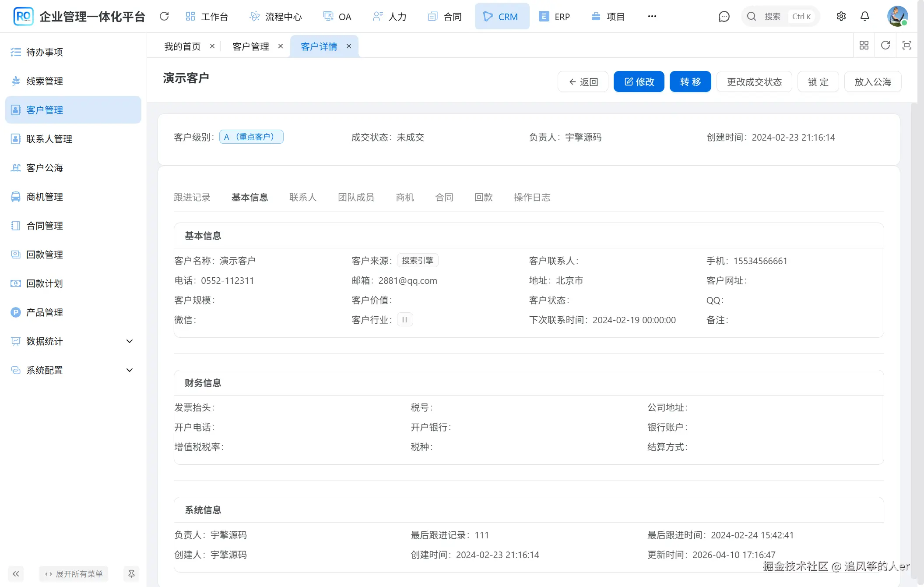Open 合同管理 in the sidebar

click(73, 226)
